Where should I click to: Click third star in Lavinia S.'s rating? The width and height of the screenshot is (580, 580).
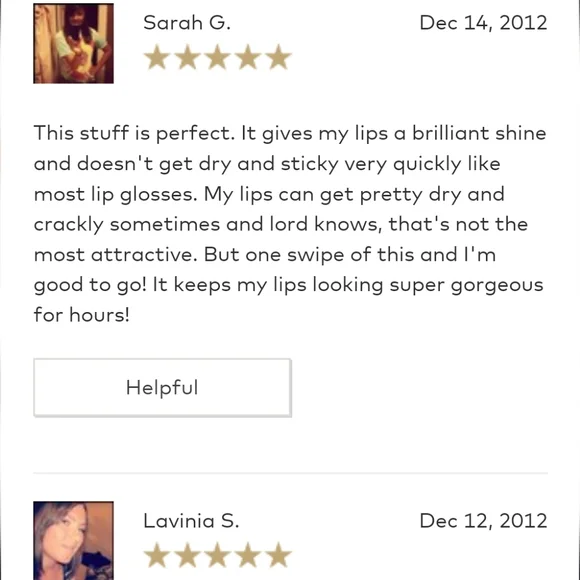218,555
